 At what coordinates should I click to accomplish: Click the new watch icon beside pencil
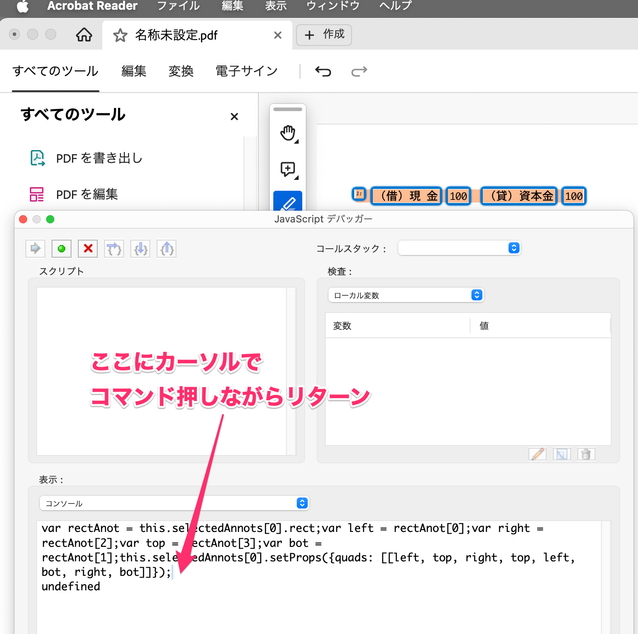click(x=562, y=454)
